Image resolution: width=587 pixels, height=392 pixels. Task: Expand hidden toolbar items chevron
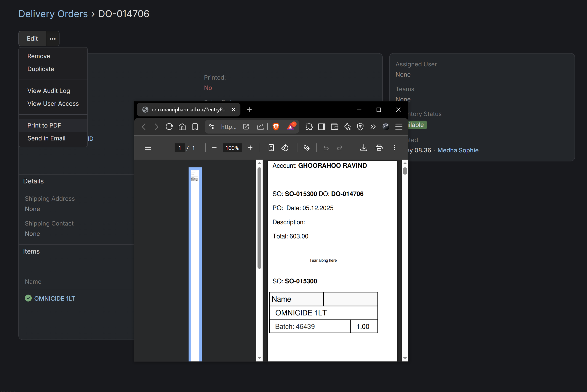(x=373, y=127)
